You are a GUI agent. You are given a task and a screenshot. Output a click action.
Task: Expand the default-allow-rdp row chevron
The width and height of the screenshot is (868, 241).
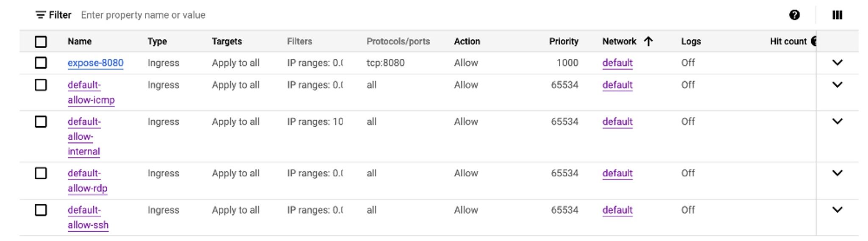tap(837, 173)
